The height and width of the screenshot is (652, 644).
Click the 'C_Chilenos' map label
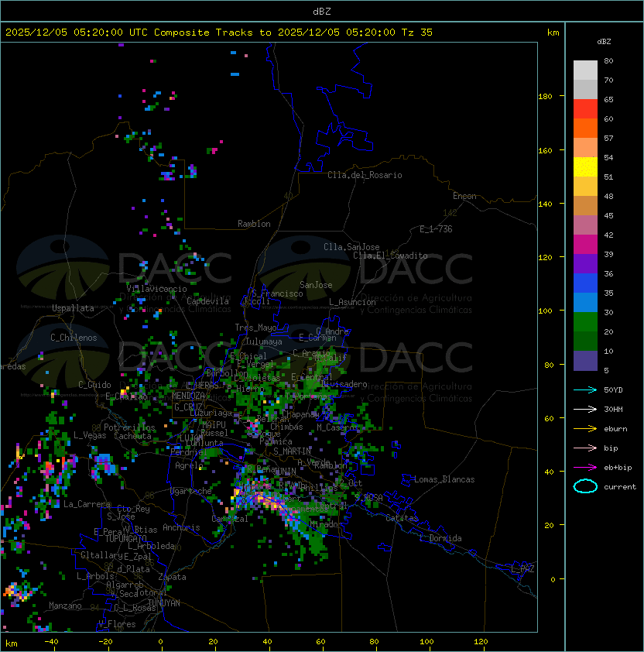(x=74, y=338)
